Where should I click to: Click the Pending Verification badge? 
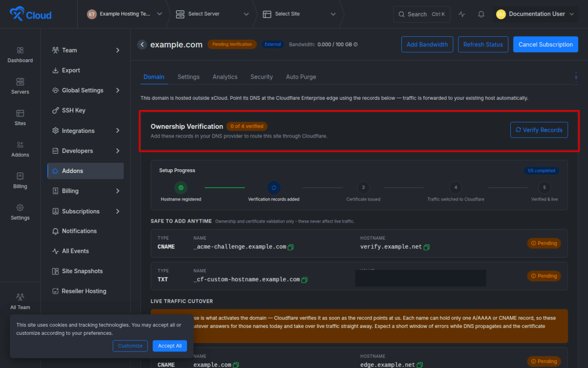tap(232, 45)
